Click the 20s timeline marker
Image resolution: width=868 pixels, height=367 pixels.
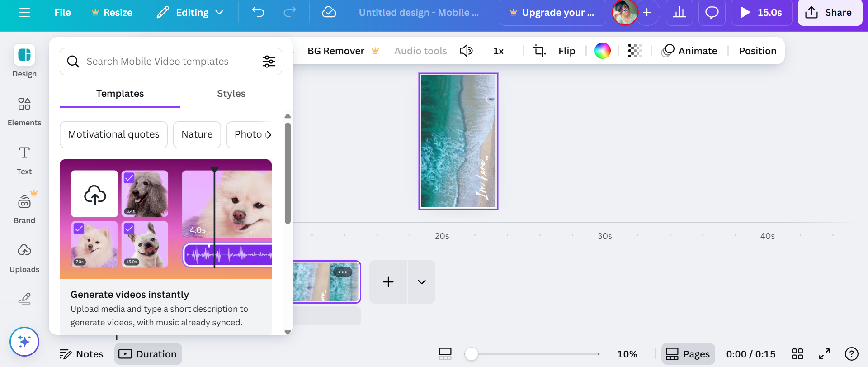tap(442, 236)
